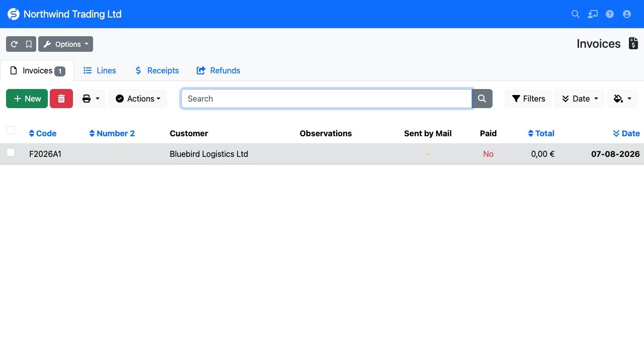Click the total 0,00 € cell
Screen dimensions: 644x362
click(x=543, y=154)
